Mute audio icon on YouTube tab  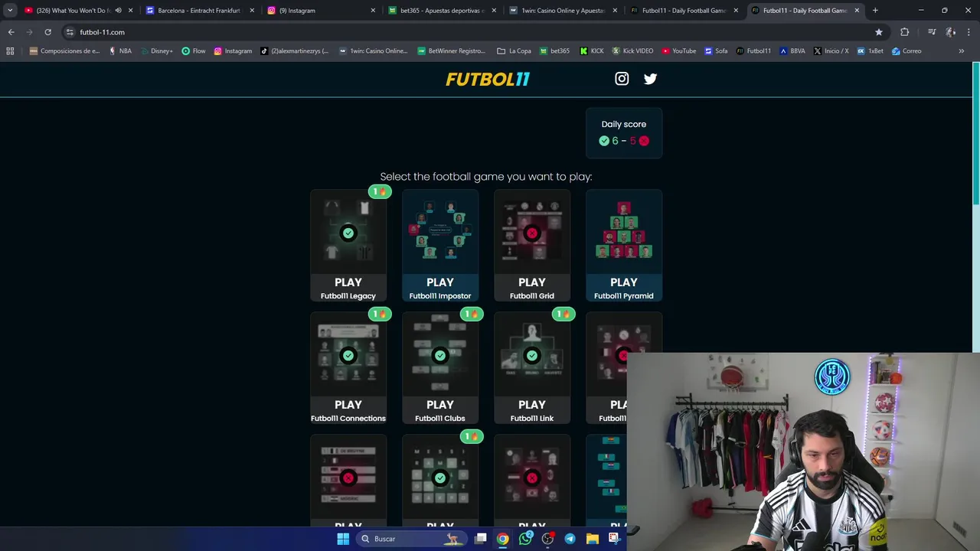click(x=118, y=11)
